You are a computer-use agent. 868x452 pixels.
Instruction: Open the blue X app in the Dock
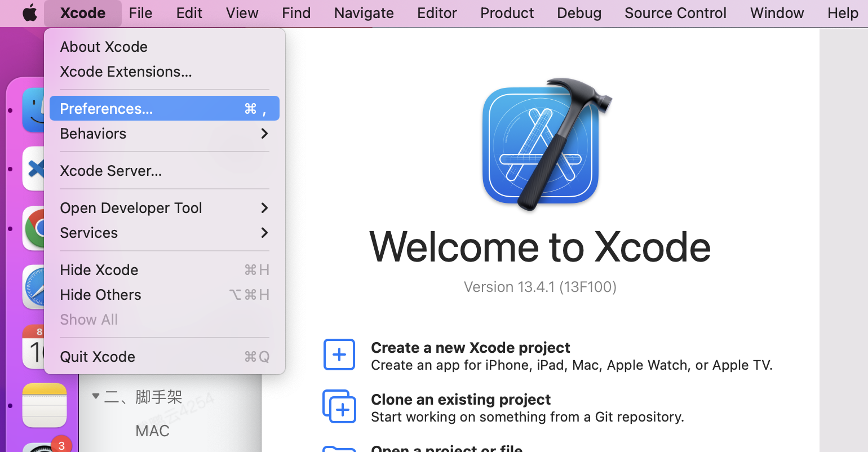34,169
